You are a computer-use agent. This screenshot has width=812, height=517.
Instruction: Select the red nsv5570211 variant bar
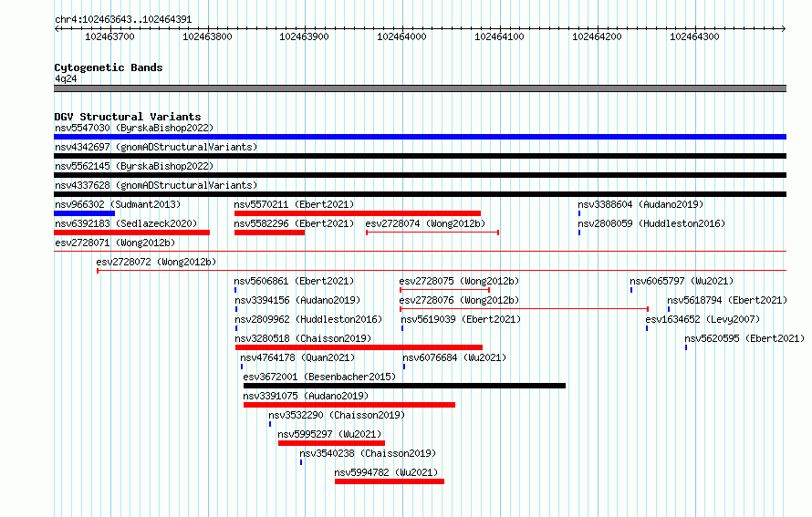click(x=358, y=213)
